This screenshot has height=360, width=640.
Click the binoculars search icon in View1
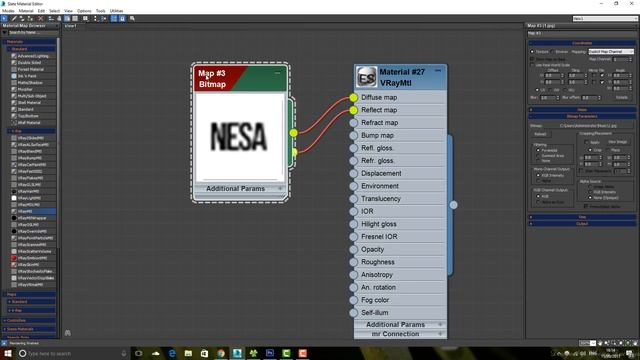pos(68,333)
